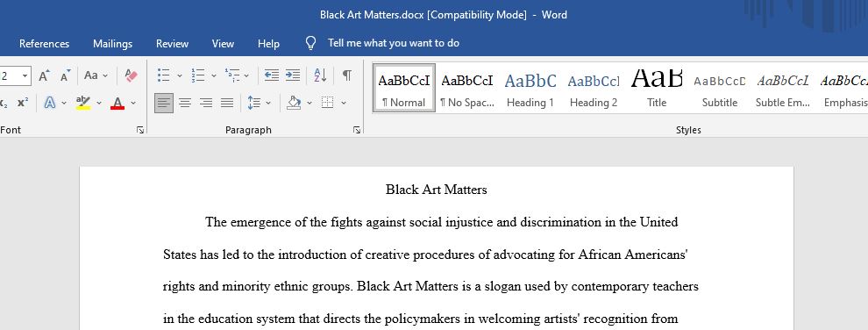Open borders dropdown arrow
The height and width of the screenshot is (330, 868).
[x=344, y=103]
